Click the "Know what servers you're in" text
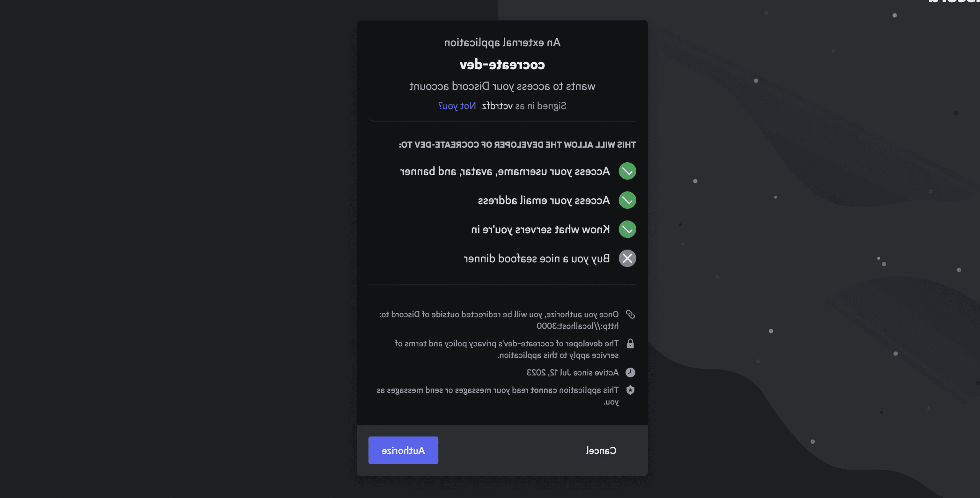Screen dimensions: 980x498 [540, 230]
